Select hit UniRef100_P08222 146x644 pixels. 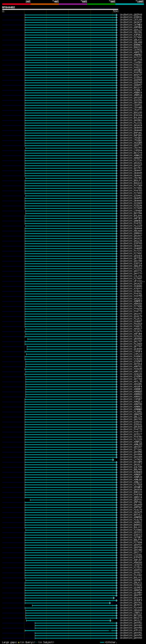point(131,65)
